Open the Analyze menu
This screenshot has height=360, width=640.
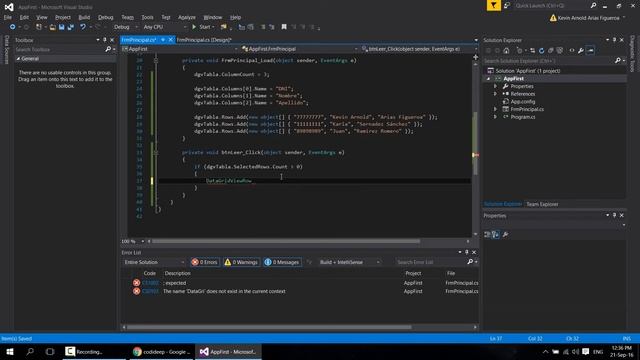(187, 17)
